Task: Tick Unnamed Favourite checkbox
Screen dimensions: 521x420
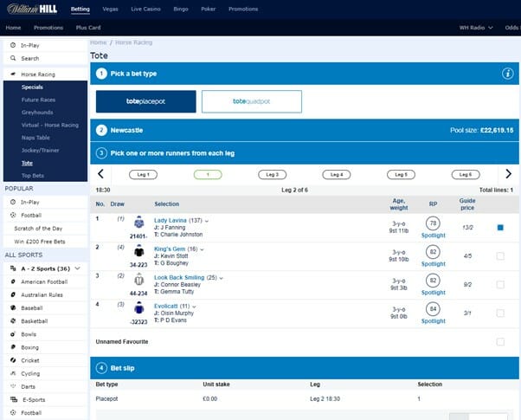Action: click(x=500, y=342)
